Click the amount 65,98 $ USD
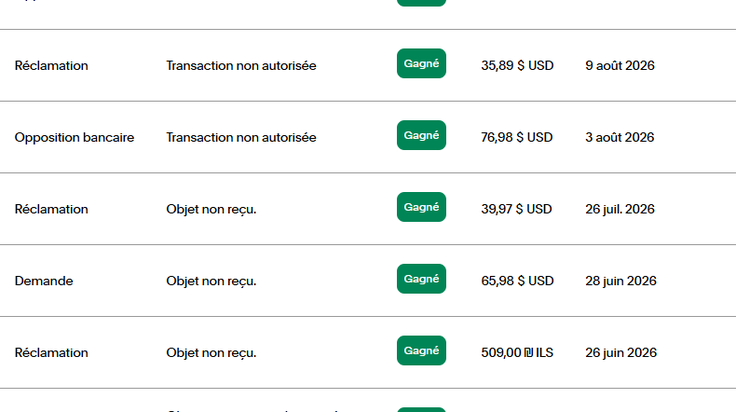This screenshot has height=412, width=736. [x=517, y=281]
